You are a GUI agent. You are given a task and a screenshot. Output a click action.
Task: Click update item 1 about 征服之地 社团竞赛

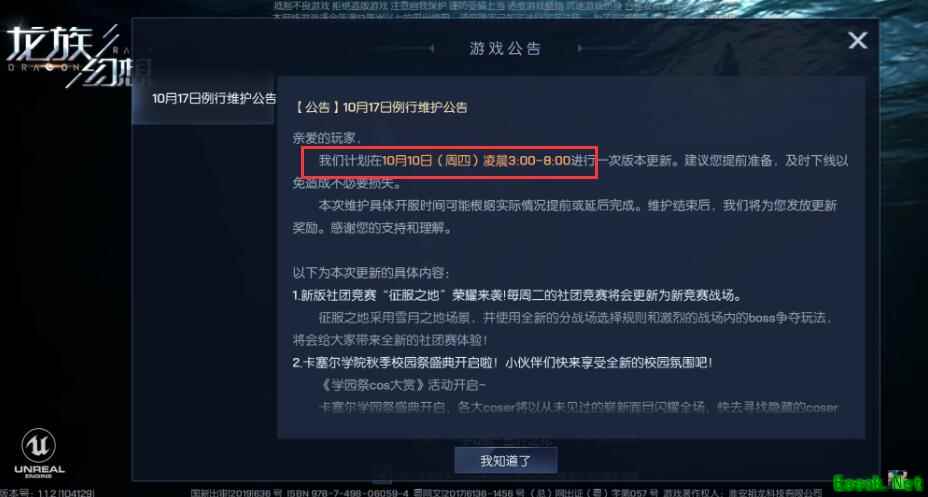(x=517, y=295)
